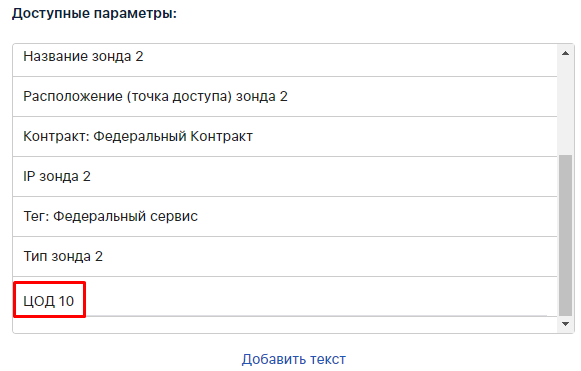Click the word 'Название' in the list

tap(55, 57)
